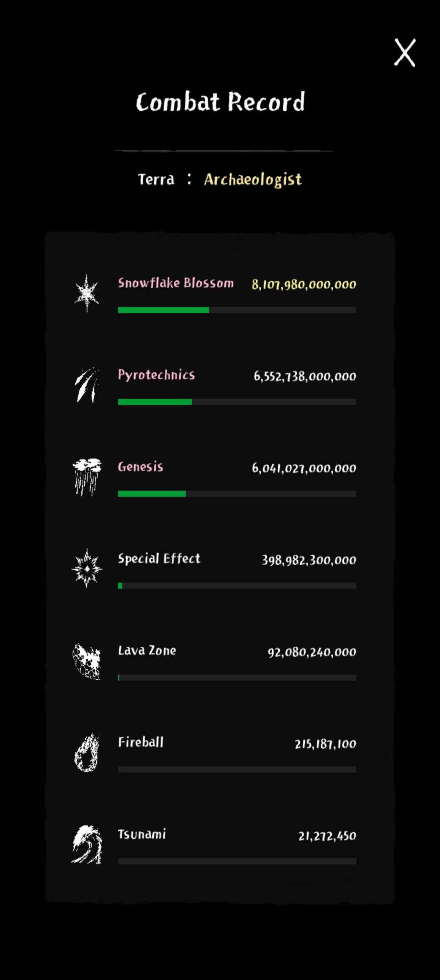
Task: Click the Snowflake Blossom damage bar
Action: click(237, 310)
